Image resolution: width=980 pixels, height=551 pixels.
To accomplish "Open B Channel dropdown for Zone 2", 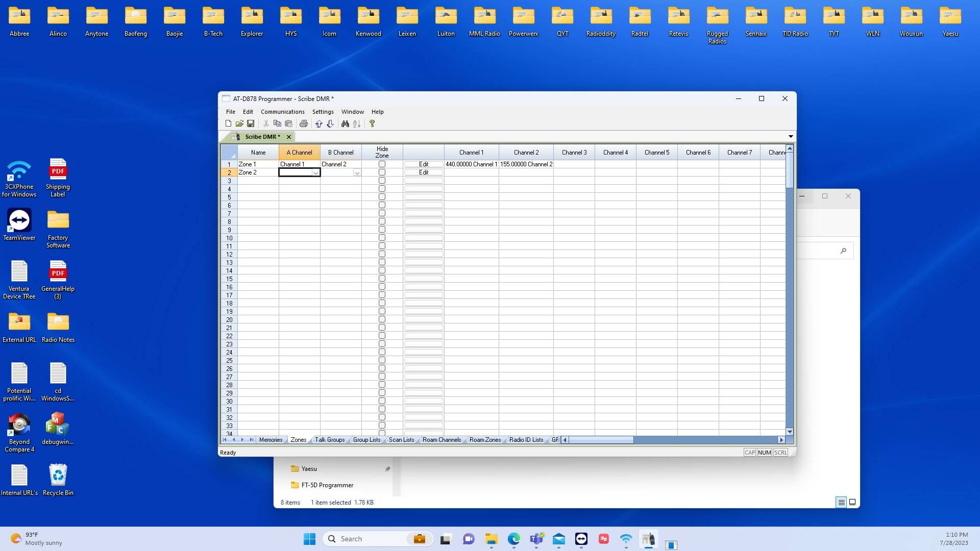I will pyautogui.click(x=357, y=173).
